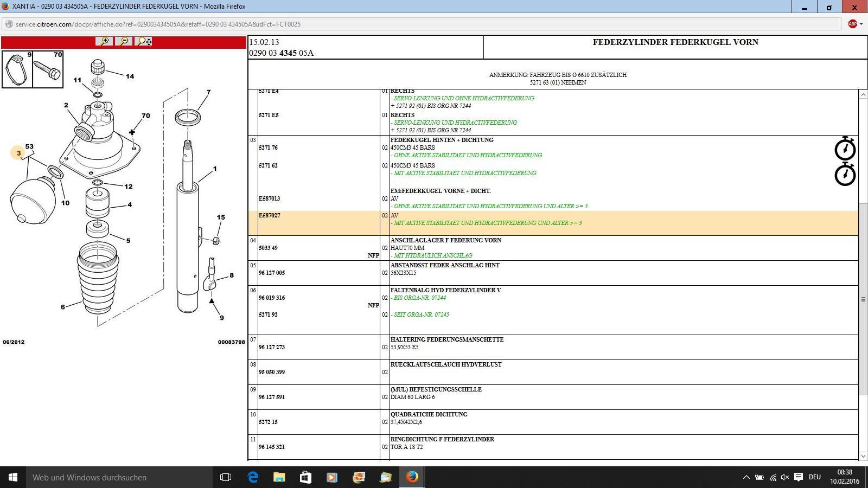The height and width of the screenshot is (488, 868).
Task: Select part number 5272 15
Action: point(268,422)
